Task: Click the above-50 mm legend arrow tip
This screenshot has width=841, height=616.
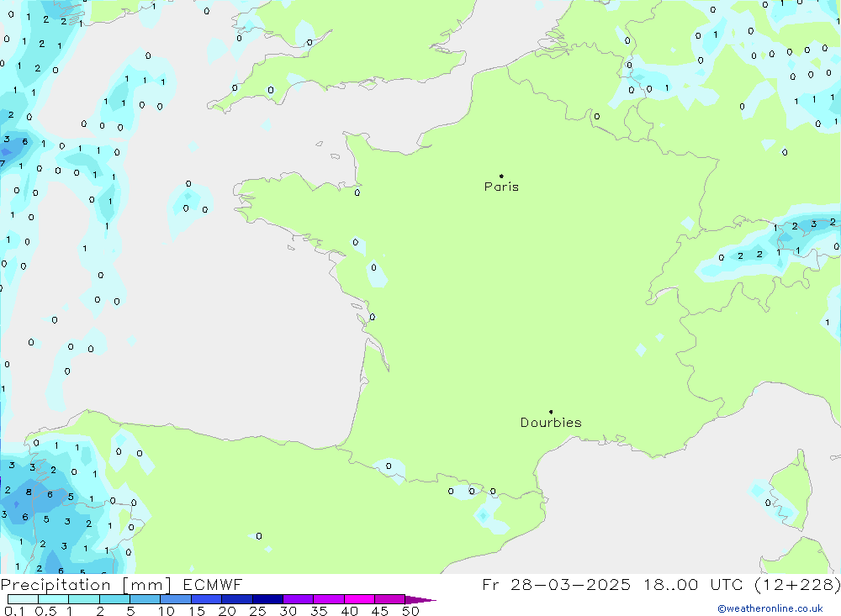Action: 421,600
